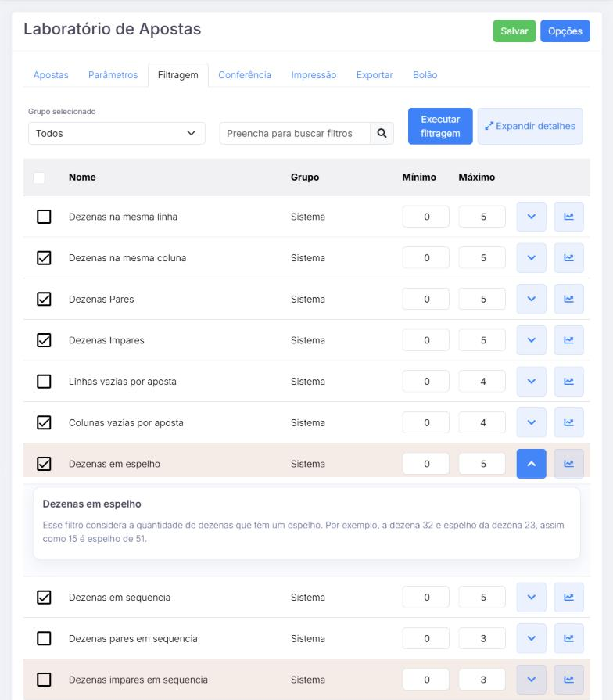The height and width of the screenshot is (700, 613).
Task: Enable Dezenas pares em sequencia filter
Action: [x=44, y=638]
